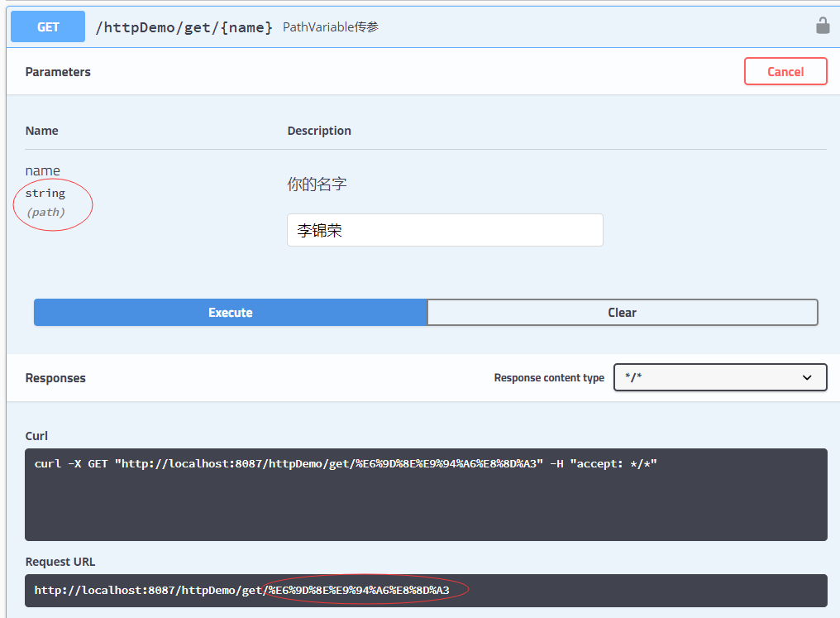Click the GET method badge
Viewport: 840px width, 618px height.
[x=47, y=26]
